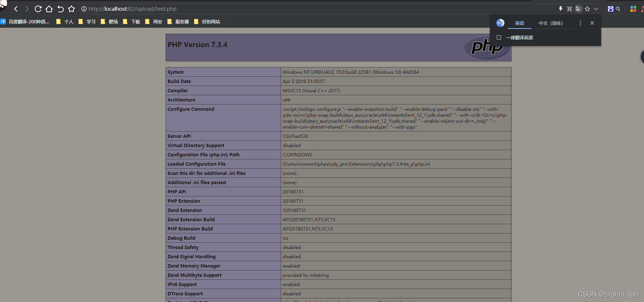This screenshot has width=644, height=302.
Task: Click the Baidu paw search engine icon
Action: (611, 9)
